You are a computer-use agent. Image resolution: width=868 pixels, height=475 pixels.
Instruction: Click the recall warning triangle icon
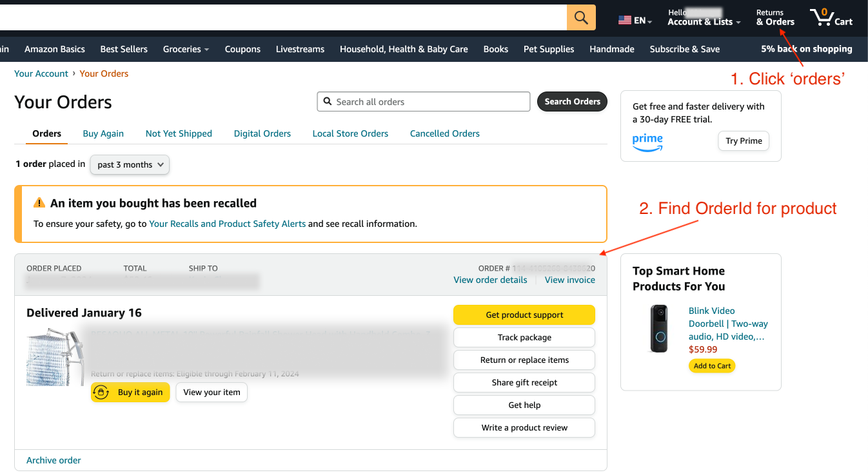point(39,203)
